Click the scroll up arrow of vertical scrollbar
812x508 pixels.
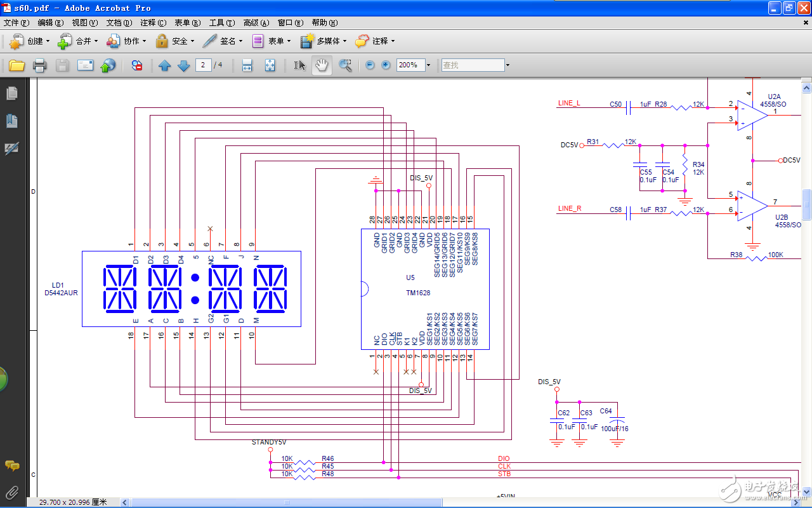point(807,86)
